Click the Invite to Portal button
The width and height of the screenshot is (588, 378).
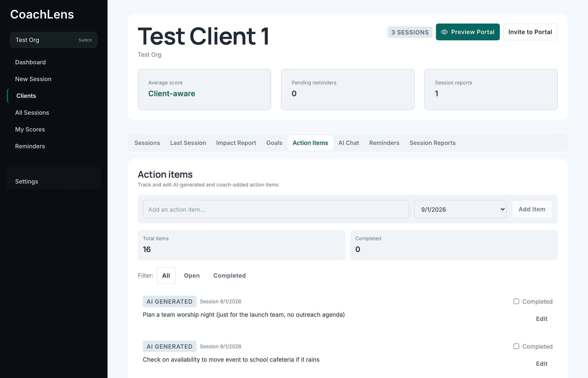click(x=530, y=32)
